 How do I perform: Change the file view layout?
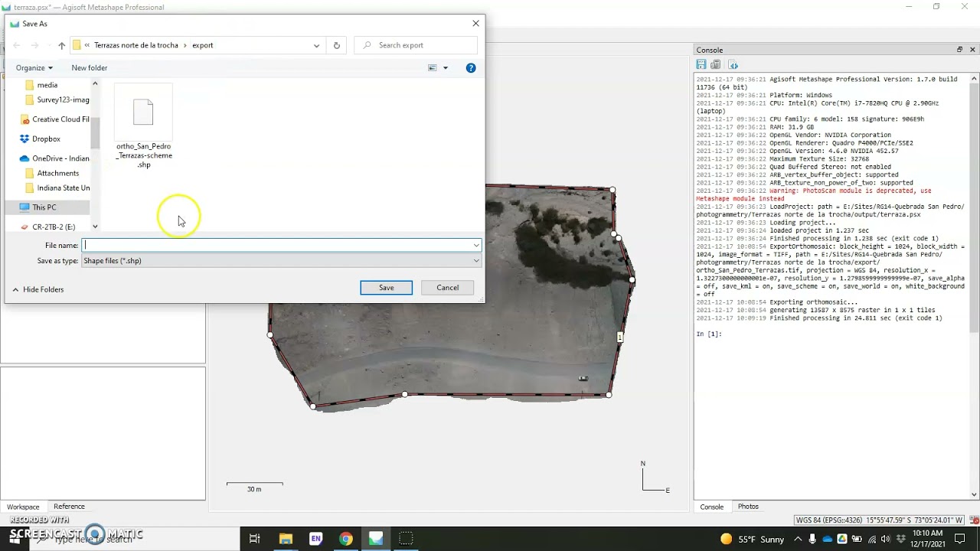click(433, 68)
